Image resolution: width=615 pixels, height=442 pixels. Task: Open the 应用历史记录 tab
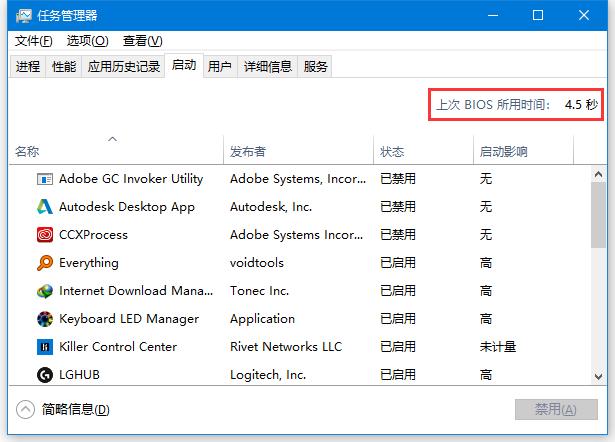coord(124,67)
